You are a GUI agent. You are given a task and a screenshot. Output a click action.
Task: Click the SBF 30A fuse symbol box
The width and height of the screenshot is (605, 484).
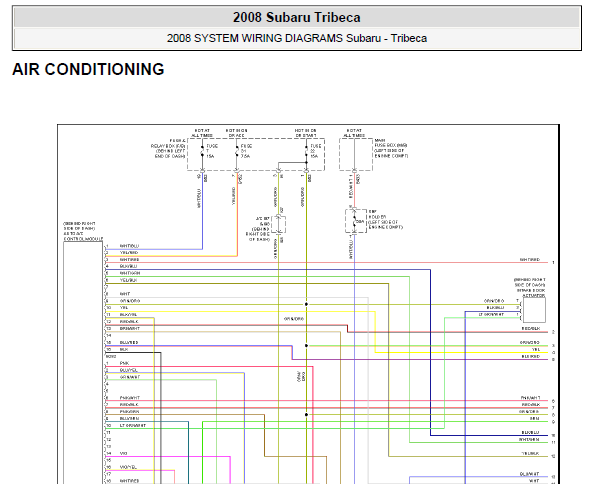click(x=356, y=221)
